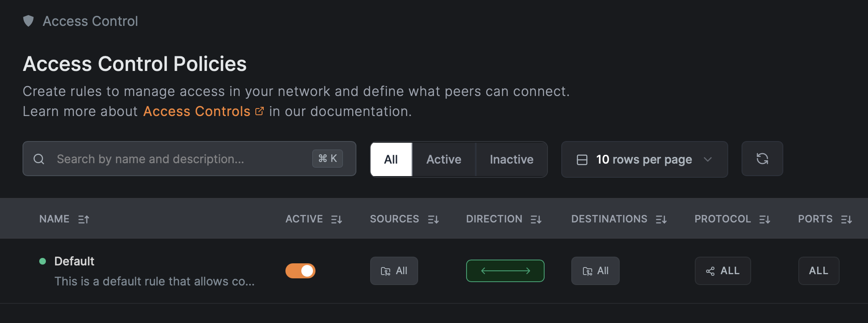Switch to the Active filter tab
The image size is (868, 323).
pyautogui.click(x=444, y=159)
